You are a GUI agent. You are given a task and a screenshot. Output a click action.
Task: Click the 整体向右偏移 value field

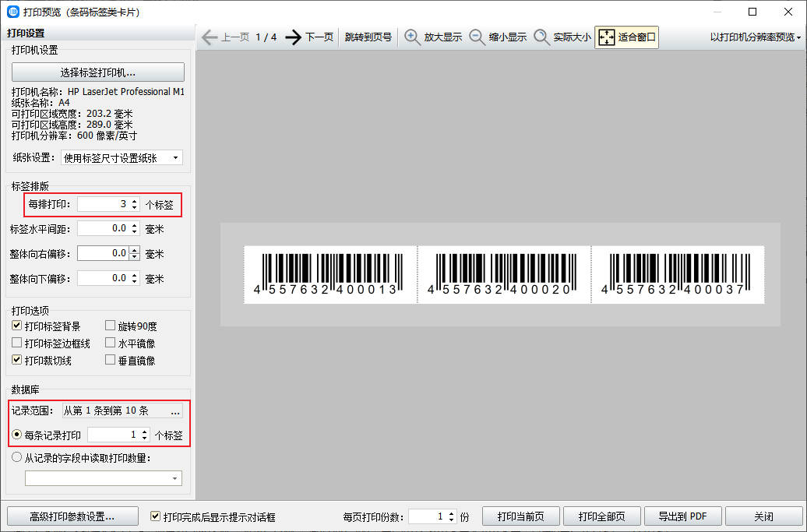(104, 253)
